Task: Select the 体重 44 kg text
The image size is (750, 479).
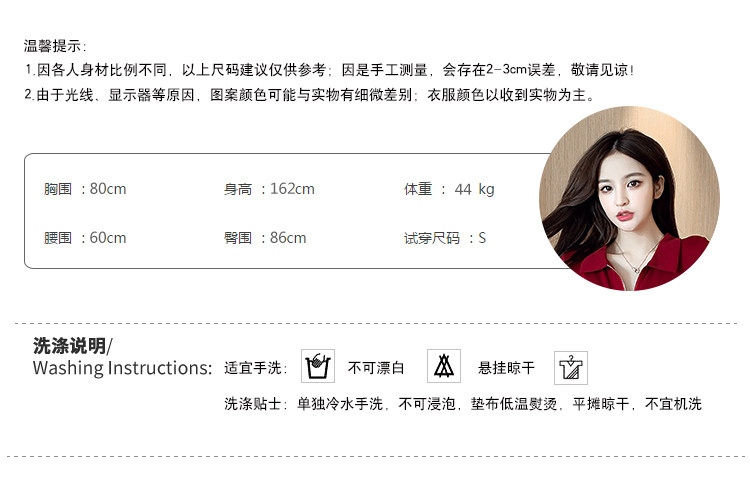Action: point(449,189)
